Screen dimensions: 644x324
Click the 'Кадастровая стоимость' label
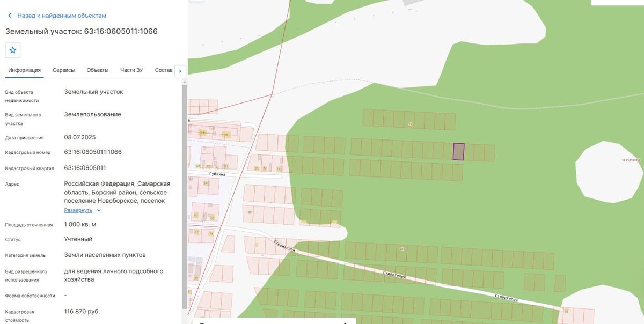click(20, 316)
